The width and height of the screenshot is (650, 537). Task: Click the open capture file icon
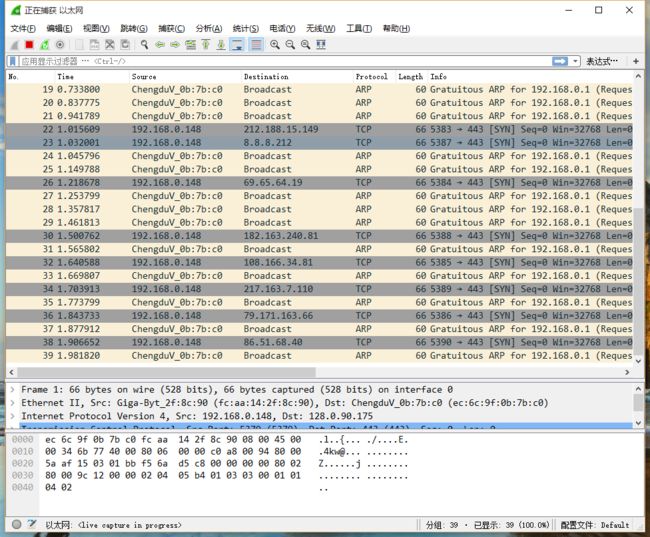(x=79, y=45)
